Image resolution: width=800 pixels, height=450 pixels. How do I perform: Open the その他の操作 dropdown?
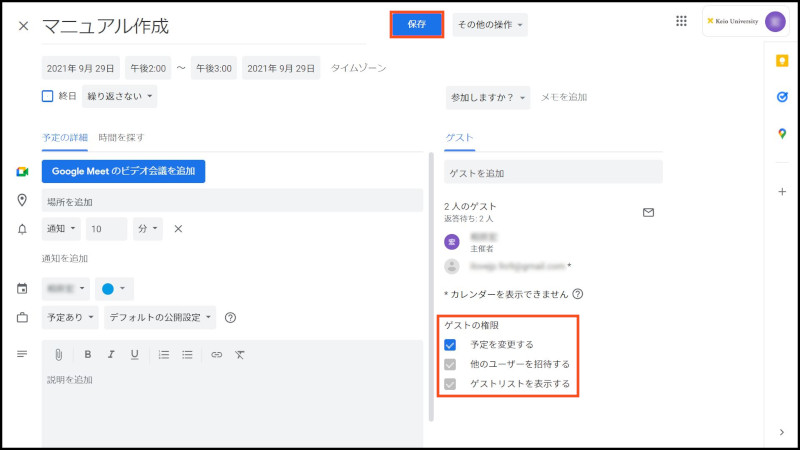click(x=490, y=24)
